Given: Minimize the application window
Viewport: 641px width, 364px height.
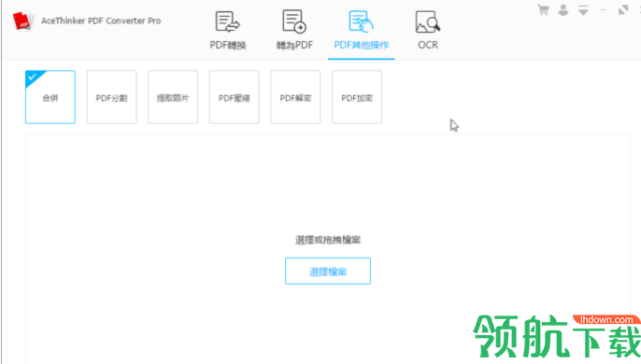Looking at the screenshot, I should coord(604,10).
